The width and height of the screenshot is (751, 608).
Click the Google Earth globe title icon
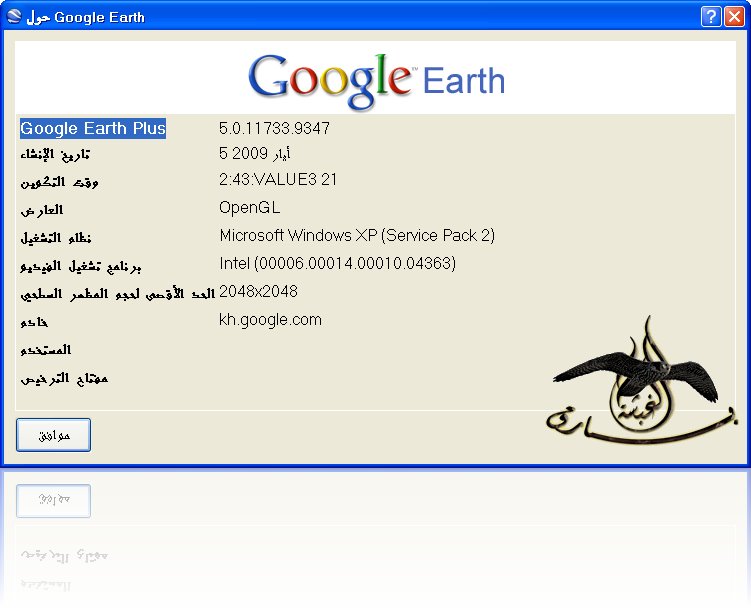point(14,16)
